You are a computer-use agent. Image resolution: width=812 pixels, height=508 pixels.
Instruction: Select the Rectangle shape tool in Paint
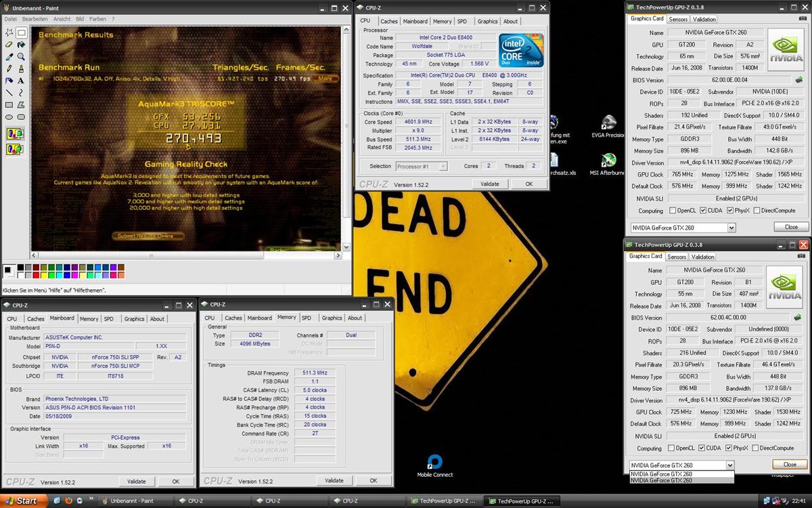pyautogui.click(x=9, y=105)
